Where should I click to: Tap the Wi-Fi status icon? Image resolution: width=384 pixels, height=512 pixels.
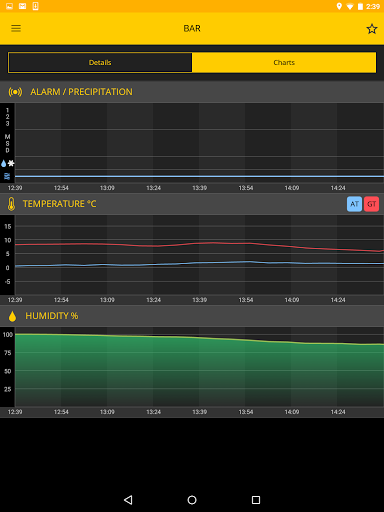click(x=350, y=6)
